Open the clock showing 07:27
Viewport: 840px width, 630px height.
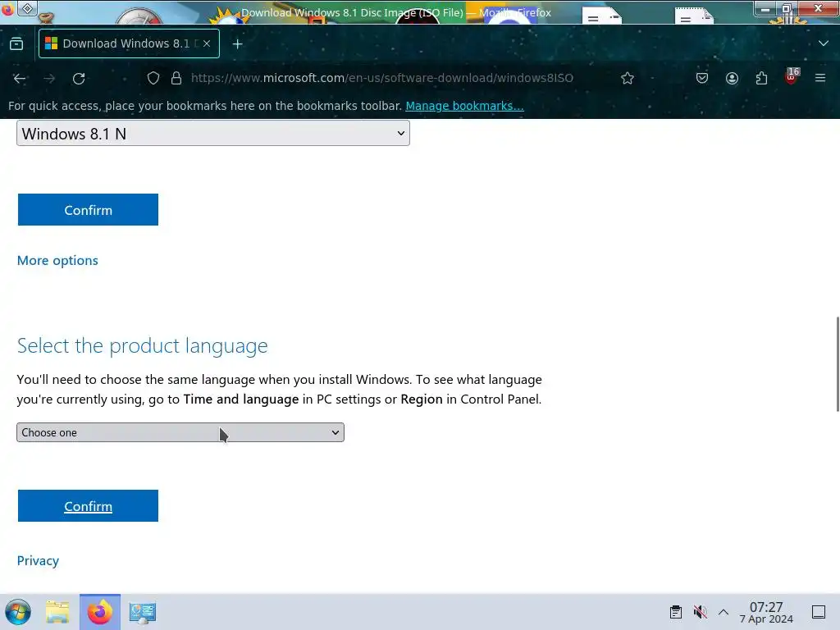(766, 612)
